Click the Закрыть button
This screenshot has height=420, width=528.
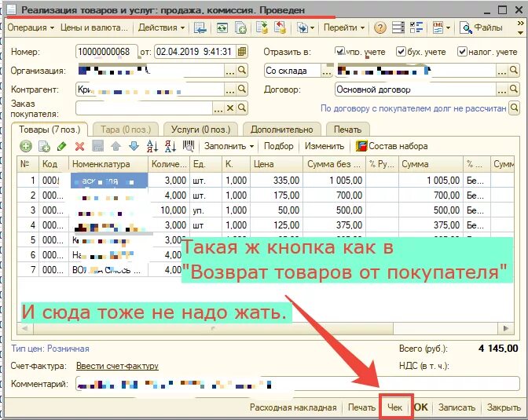[x=504, y=407]
